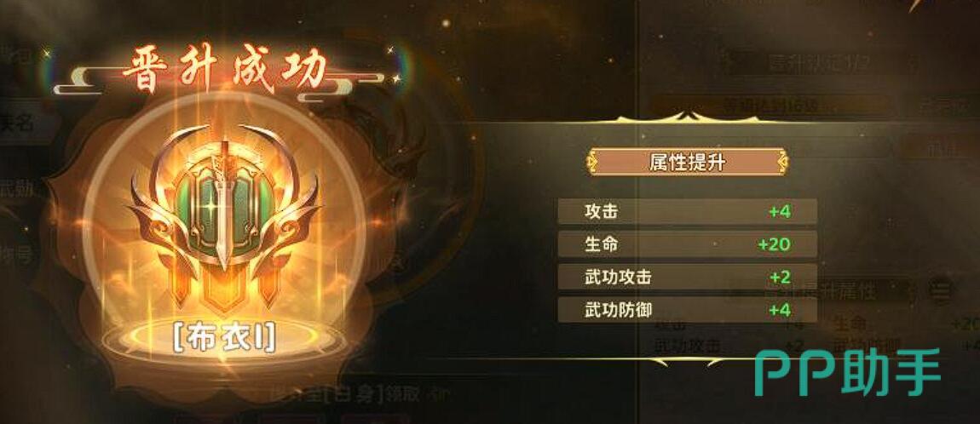Select the 攻击 +4 attribute row
The height and width of the screenshot is (424, 980).
(x=688, y=212)
